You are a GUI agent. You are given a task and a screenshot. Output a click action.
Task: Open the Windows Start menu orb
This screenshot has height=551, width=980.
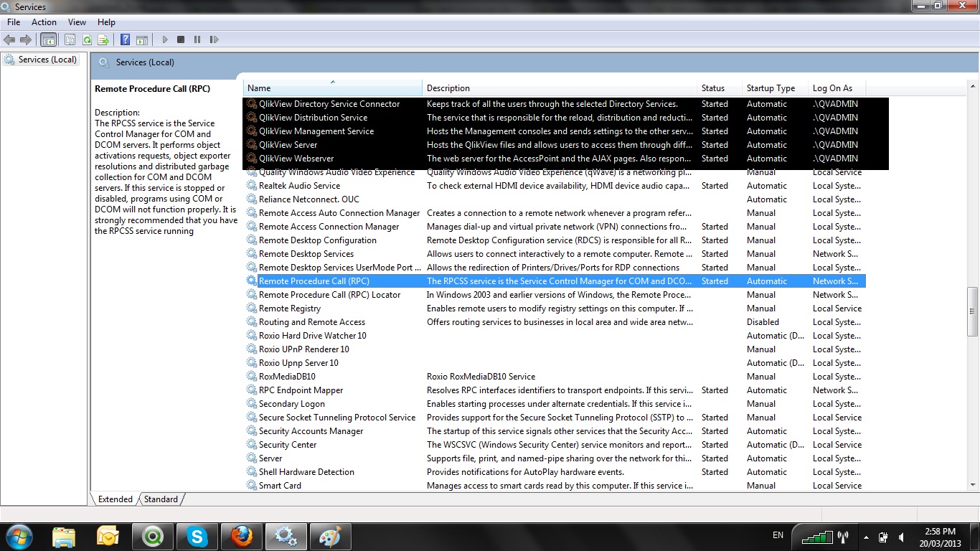point(19,536)
